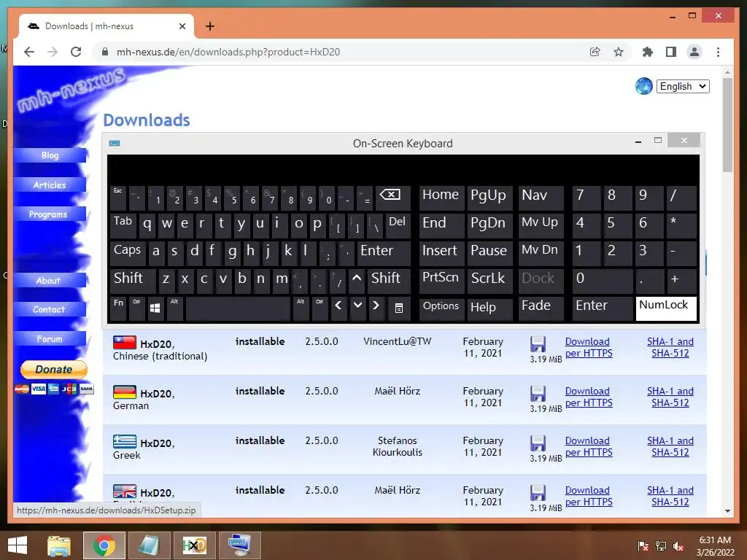The image size is (747, 560).
Task: Click the context menu key on On-Screen Keyboard
Action: pyautogui.click(x=399, y=308)
